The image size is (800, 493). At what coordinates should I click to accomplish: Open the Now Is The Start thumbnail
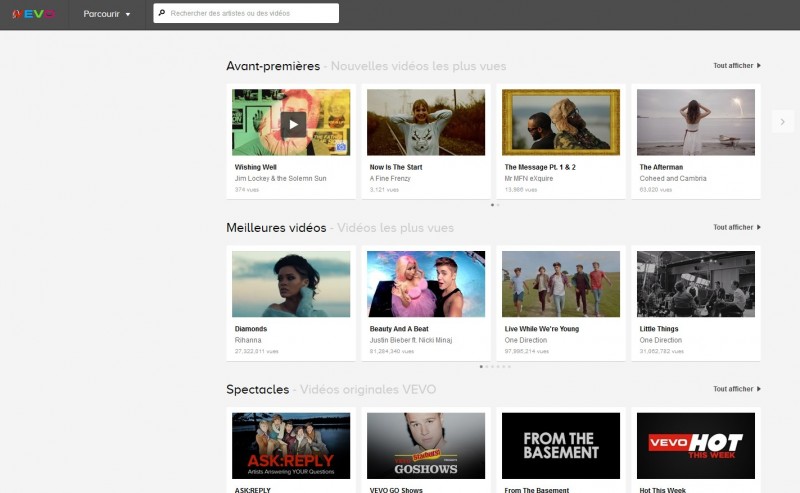(426, 122)
